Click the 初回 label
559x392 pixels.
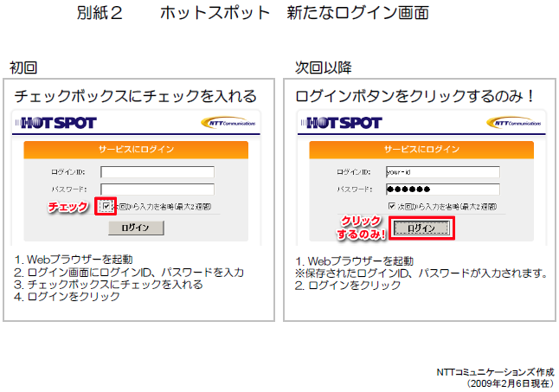click(x=23, y=67)
